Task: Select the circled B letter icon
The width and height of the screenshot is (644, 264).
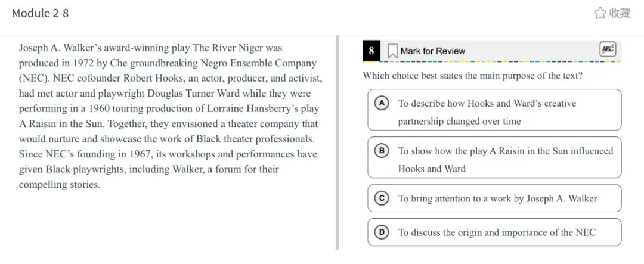Action: [x=382, y=151]
